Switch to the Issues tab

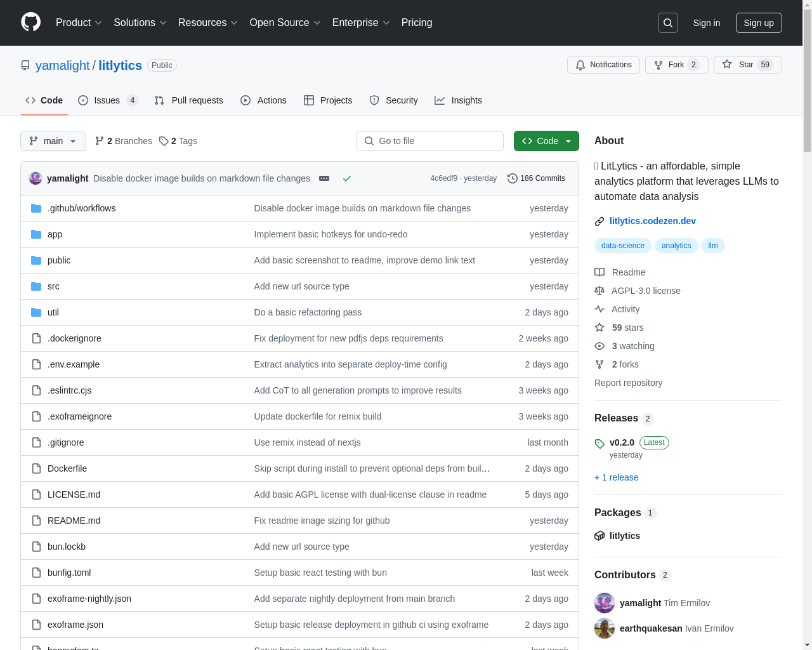coord(108,100)
